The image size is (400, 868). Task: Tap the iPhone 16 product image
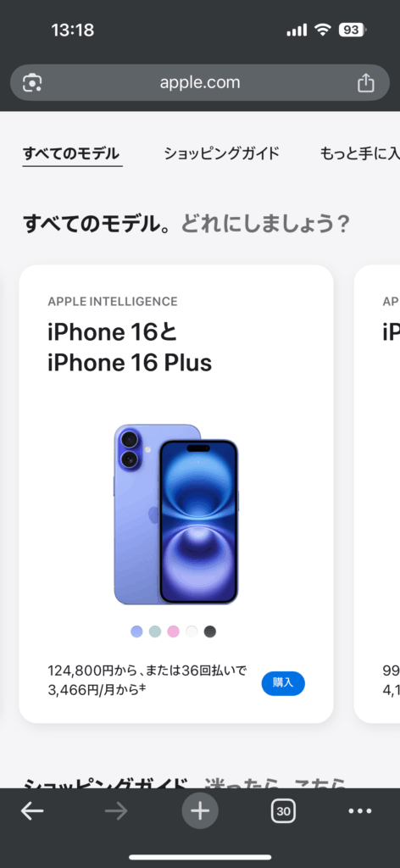coord(176,515)
